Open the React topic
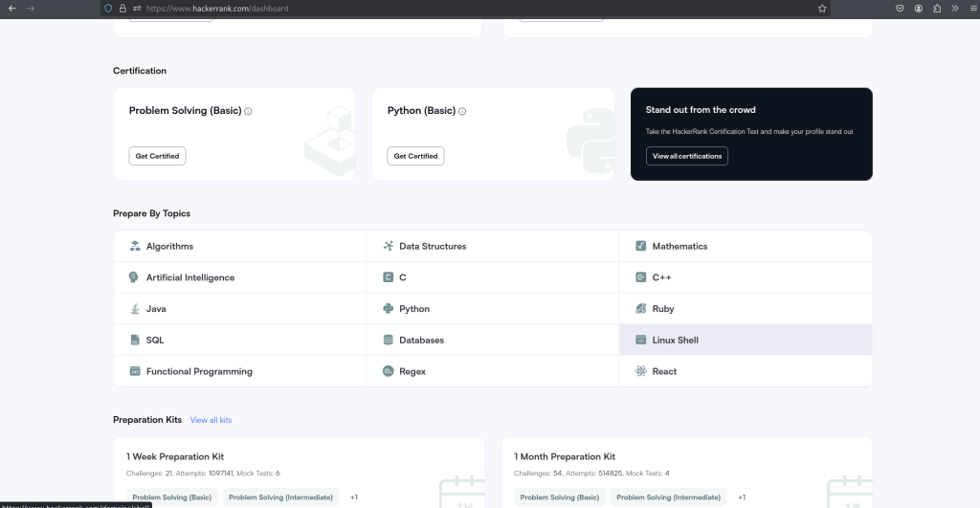This screenshot has width=980, height=508. 746,371
